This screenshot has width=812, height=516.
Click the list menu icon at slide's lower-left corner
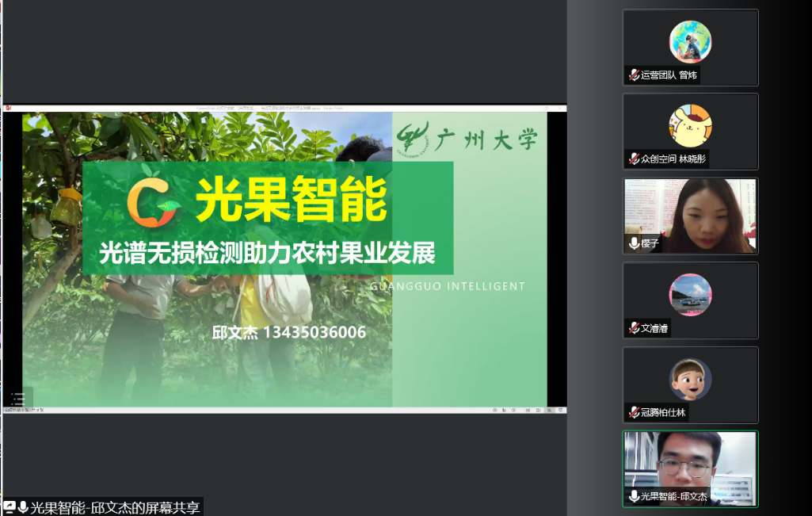17,399
